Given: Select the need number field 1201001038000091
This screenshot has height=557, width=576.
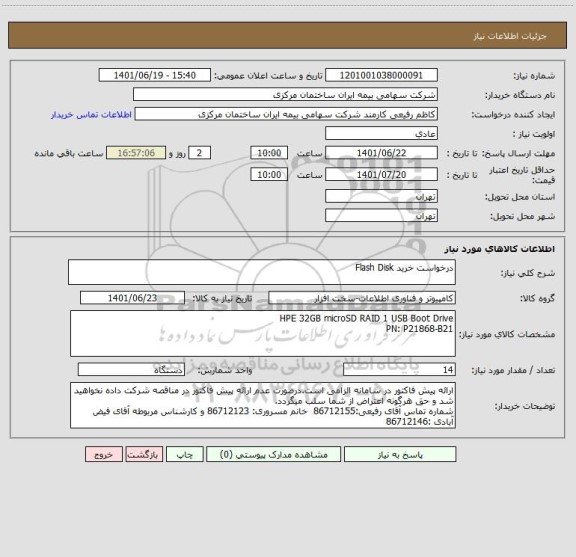Looking at the screenshot, I should click(381, 75).
